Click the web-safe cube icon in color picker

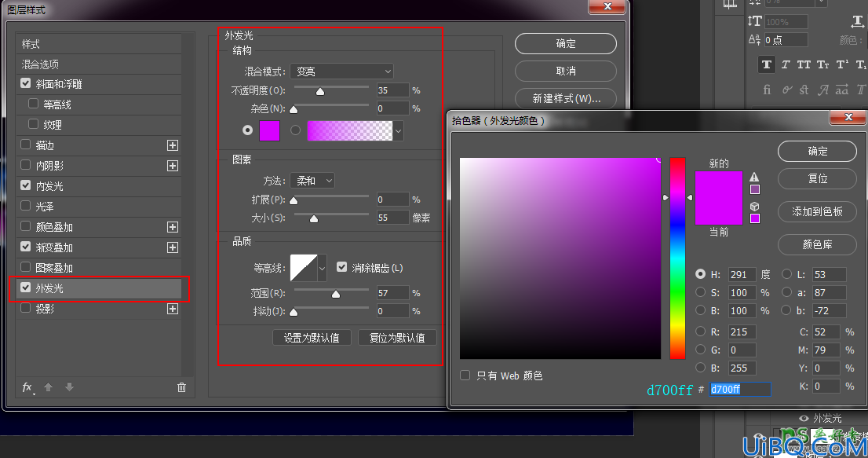tap(754, 206)
